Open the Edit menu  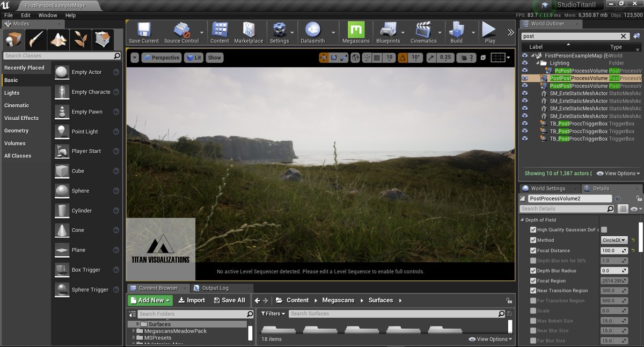pyautogui.click(x=25, y=16)
